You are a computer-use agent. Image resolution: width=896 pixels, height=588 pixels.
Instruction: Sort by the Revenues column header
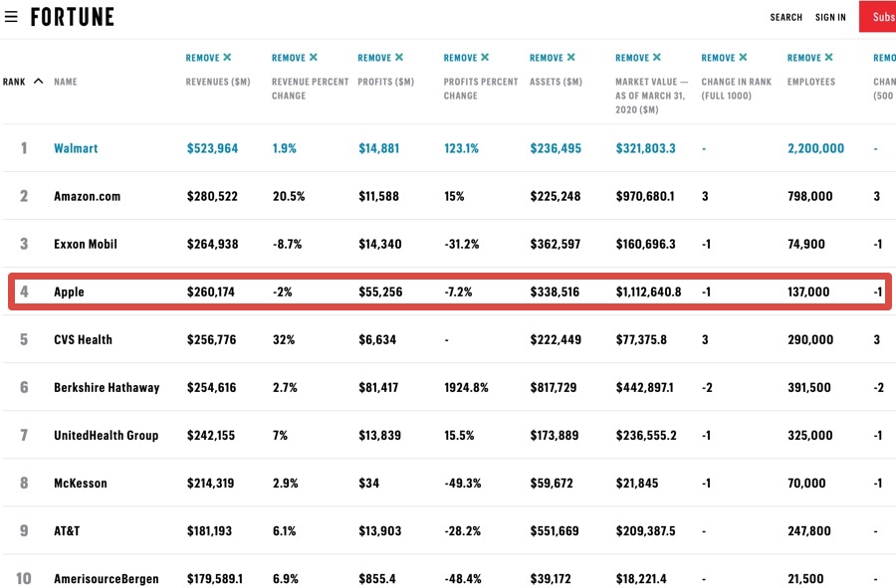(x=217, y=82)
